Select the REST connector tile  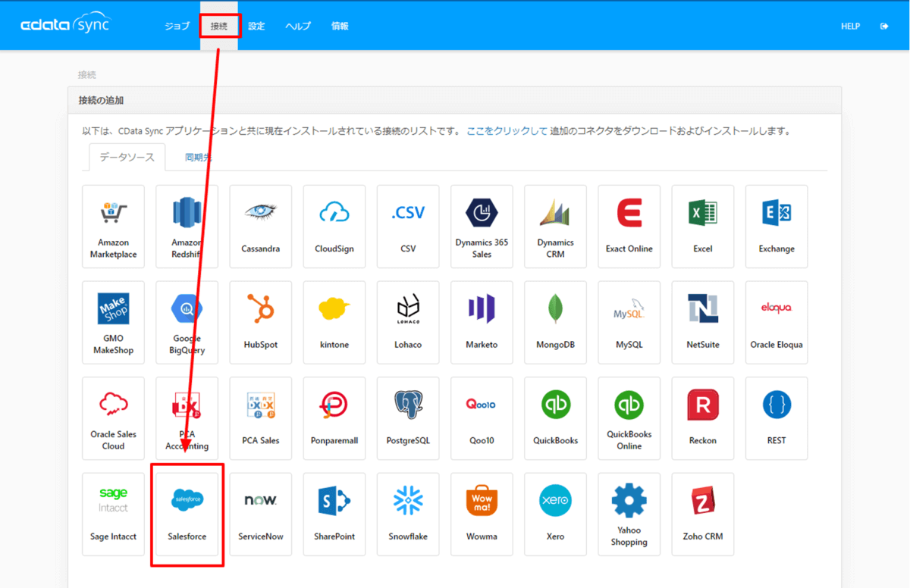pos(777,418)
